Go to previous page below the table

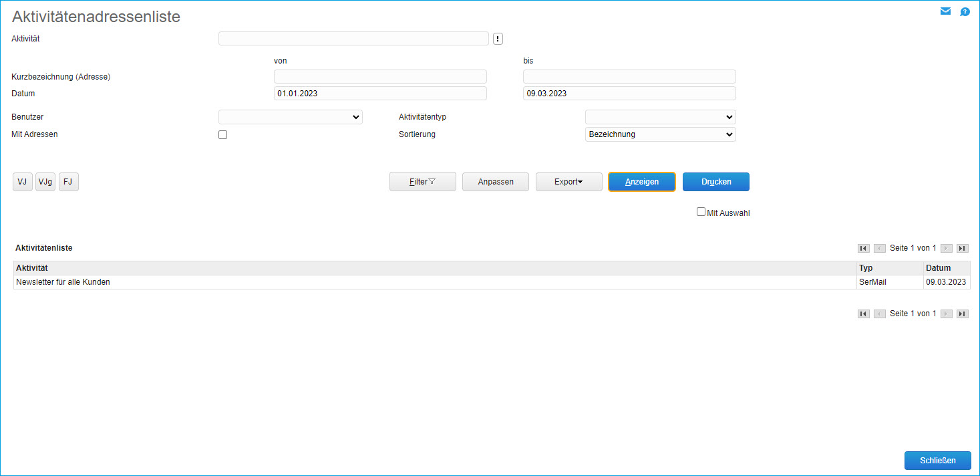tap(879, 314)
